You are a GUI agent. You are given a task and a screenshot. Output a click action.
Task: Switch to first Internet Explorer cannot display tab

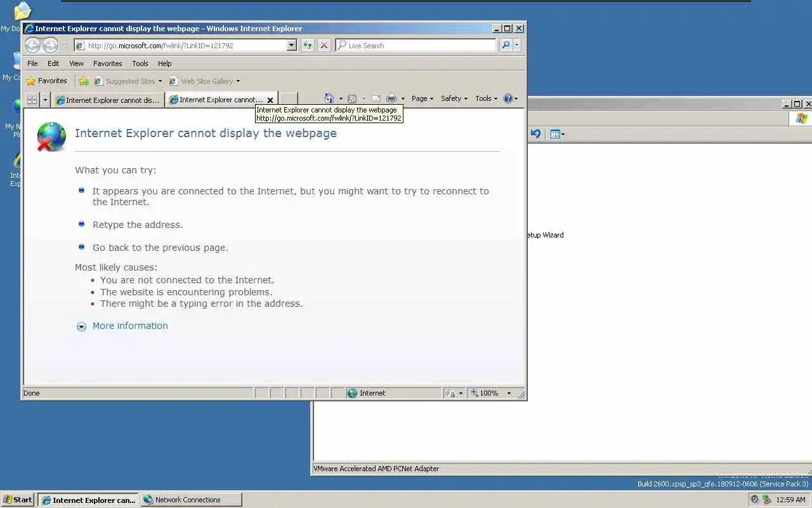(x=108, y=100)
